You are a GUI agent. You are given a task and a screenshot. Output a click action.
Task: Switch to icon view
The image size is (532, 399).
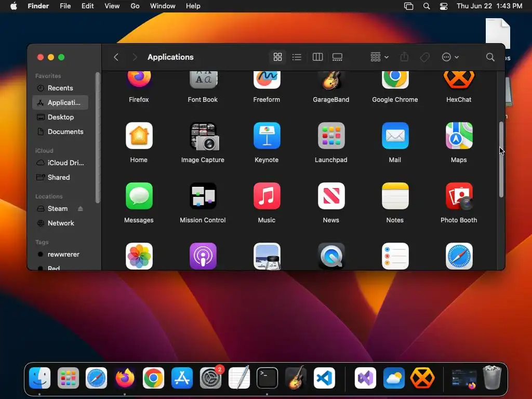[277, 57]
